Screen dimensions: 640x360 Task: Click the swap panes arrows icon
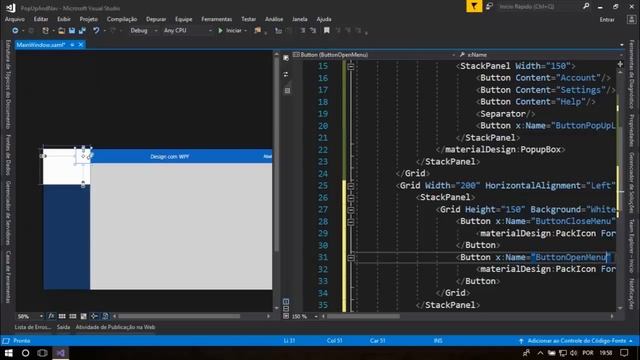(286, 74)
